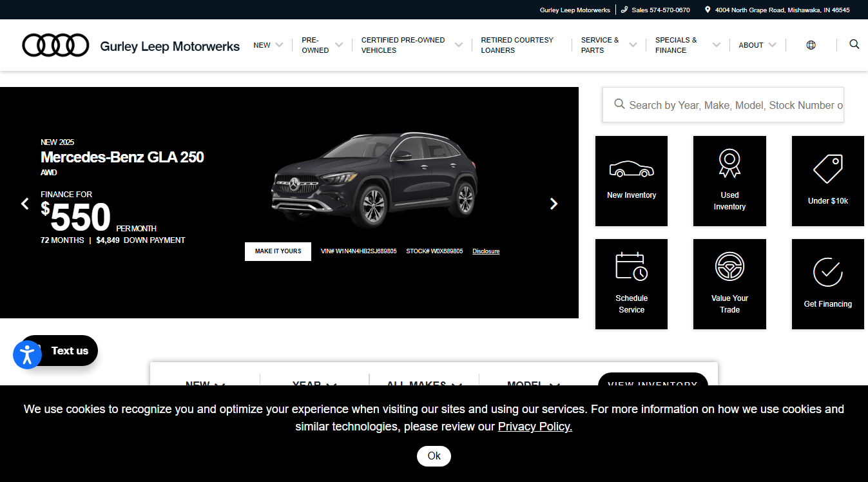Click Gurley Leep Motorwerks in the top bar

coord(575,10)
